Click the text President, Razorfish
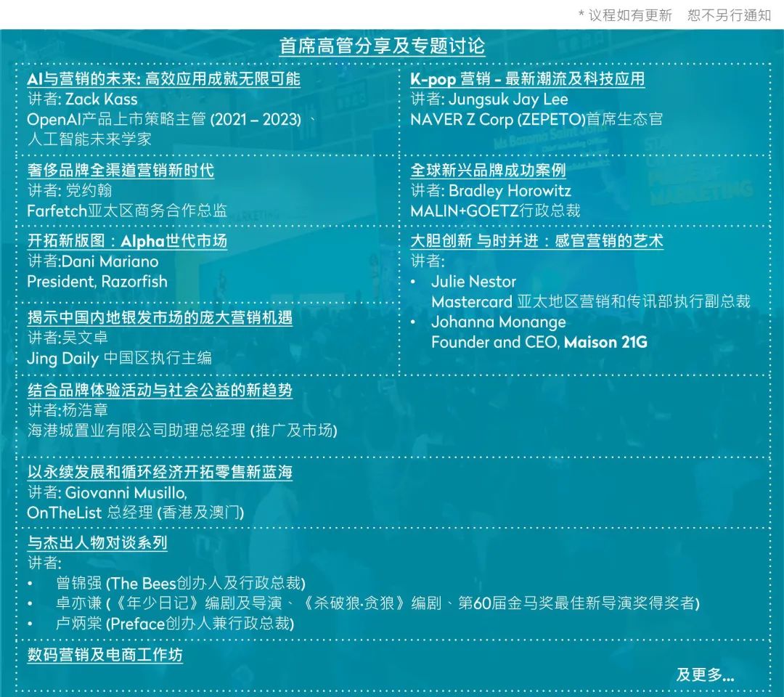Image resolution: width=784 pixels, height=697 pixels. point(97,282)
